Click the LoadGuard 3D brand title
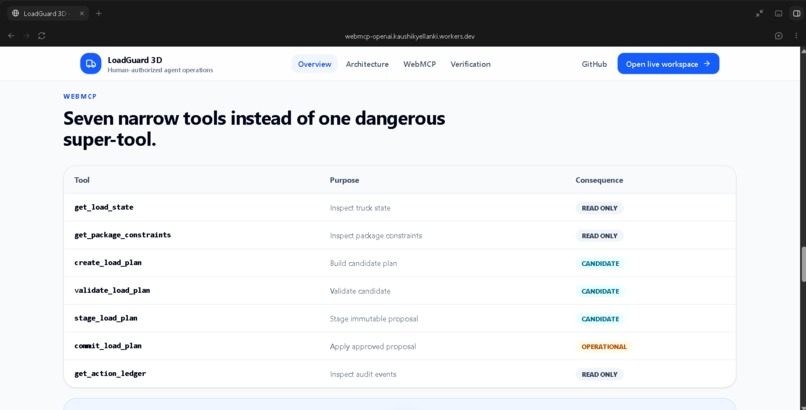 (x=135, y=60)
